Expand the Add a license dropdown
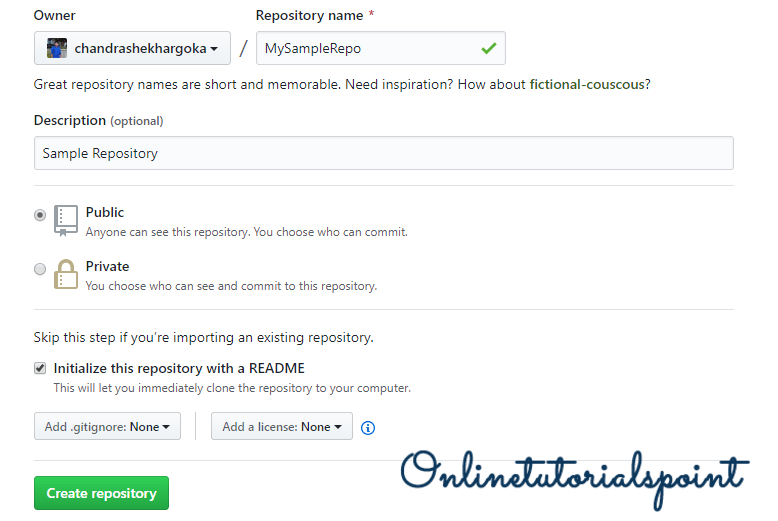778x521 pixels. (x=281, y=427)
